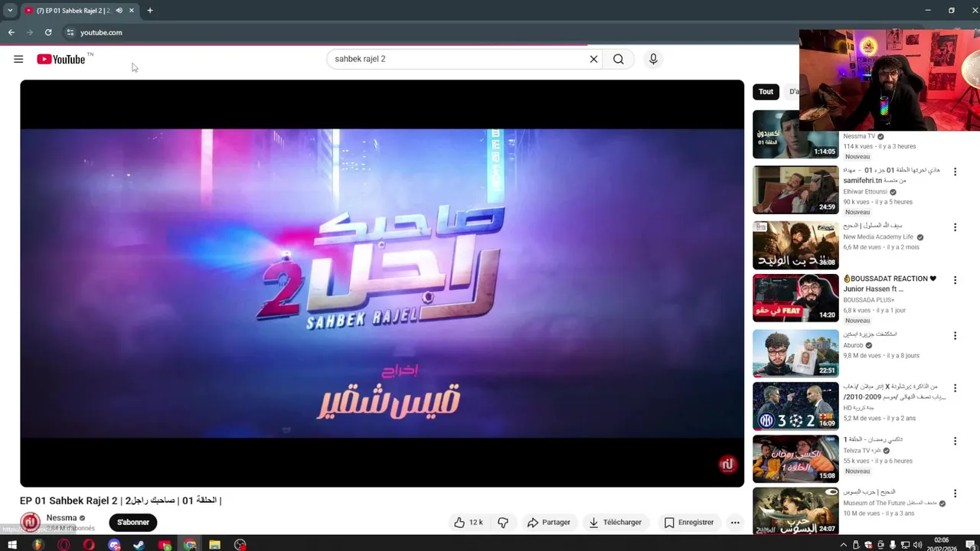Open the 24:59 samifehri.tn thumbnail
Image resolution: width=980 pixels, height=551 pixels.
(795, 190)
